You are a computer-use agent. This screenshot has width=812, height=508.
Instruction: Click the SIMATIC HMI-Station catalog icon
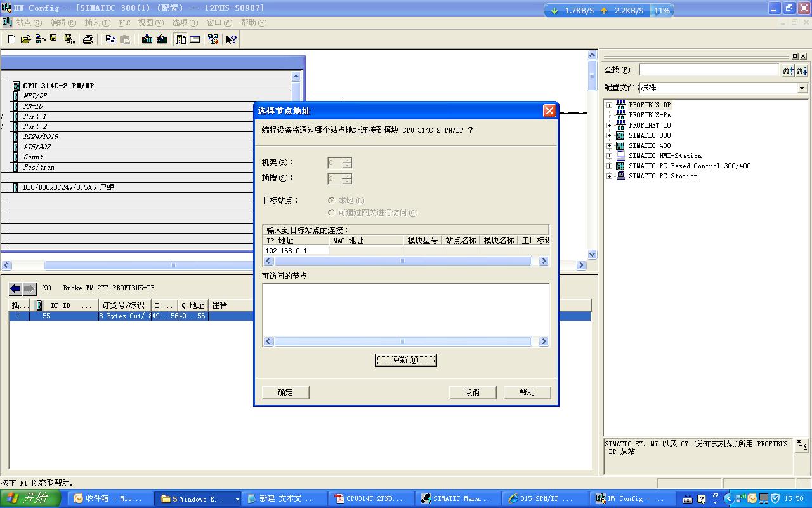621,156
